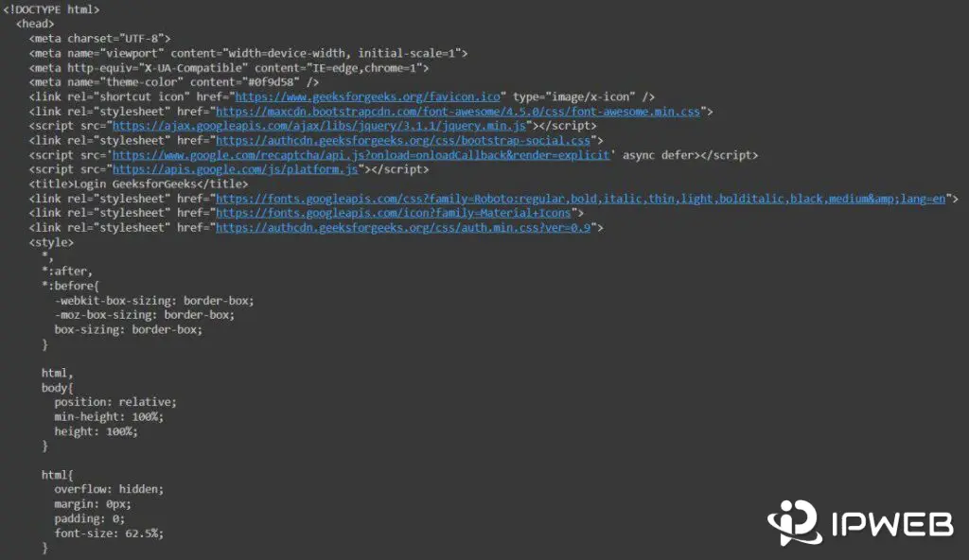Click the min-height 100% declaration
This screenshot has width=969, height=560.
coord(109,415)
